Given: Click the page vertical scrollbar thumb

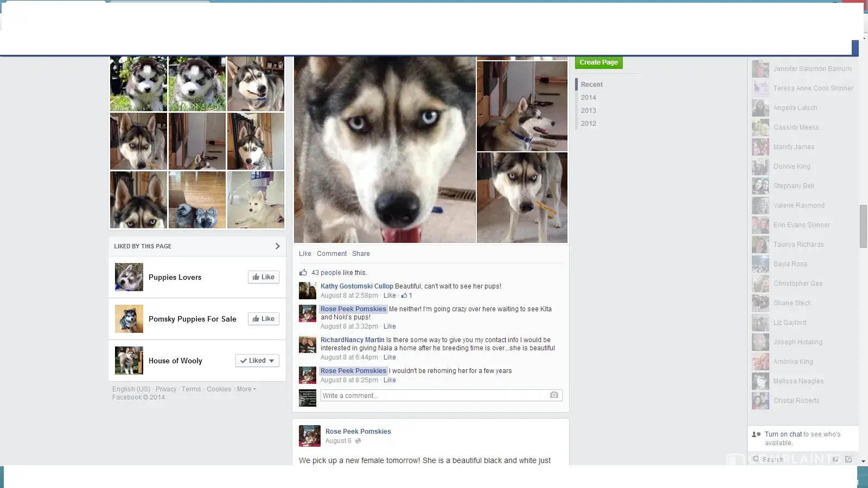Looking at the screenshot, I should pyautogui.click(x=863, y=226).
